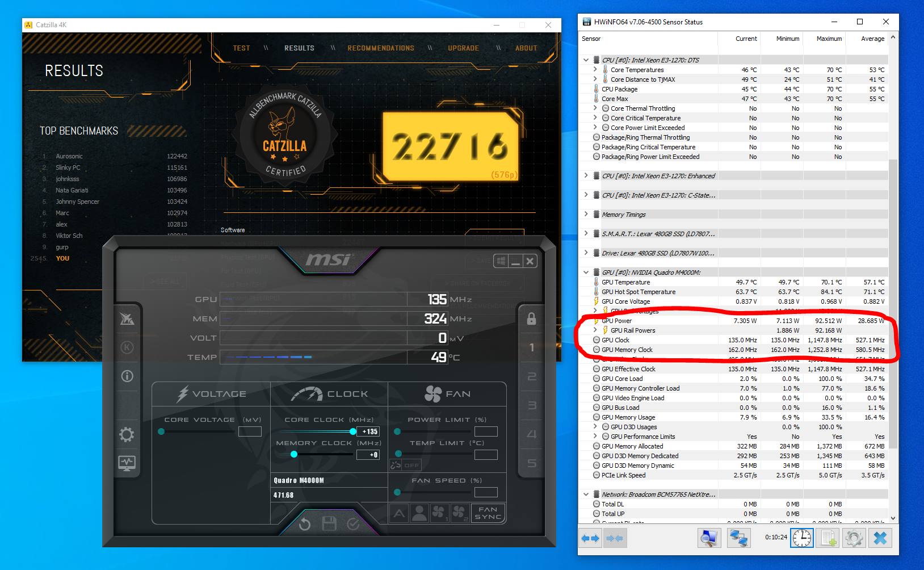This screenshot has height=570, width=924.
Task: Apply settings with the checkmark icon
Action: pyautogui.click(x=353, y=523)
